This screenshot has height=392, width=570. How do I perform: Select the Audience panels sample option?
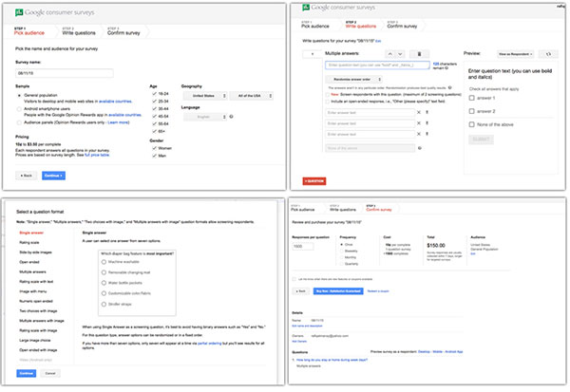[x=19, y=122]
